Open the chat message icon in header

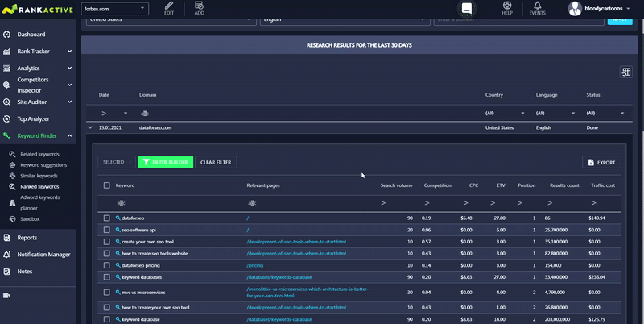467,8
